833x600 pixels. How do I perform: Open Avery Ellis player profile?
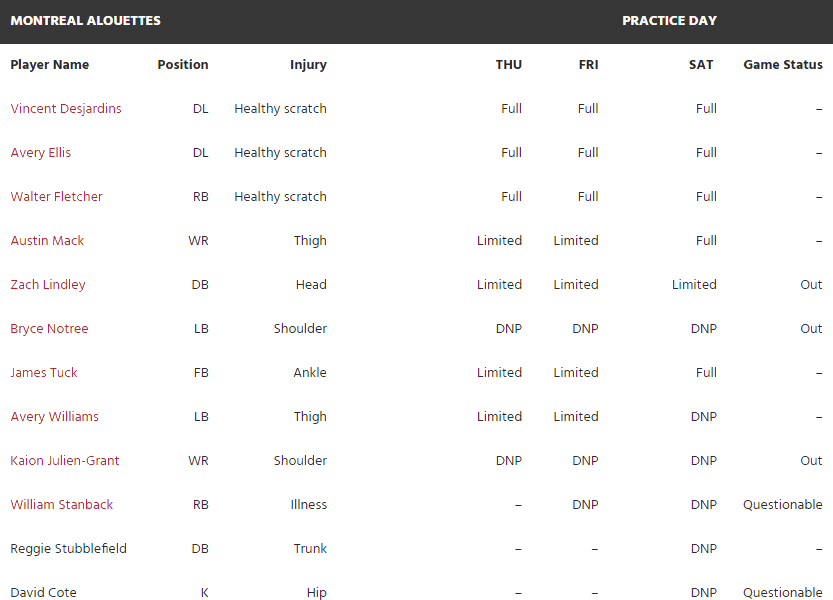click(x=40, y=153)
